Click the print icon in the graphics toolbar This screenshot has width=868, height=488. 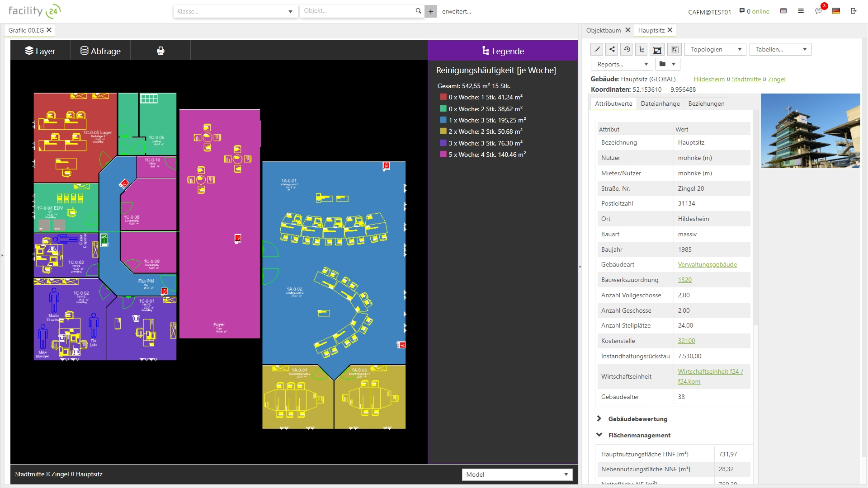160,51
